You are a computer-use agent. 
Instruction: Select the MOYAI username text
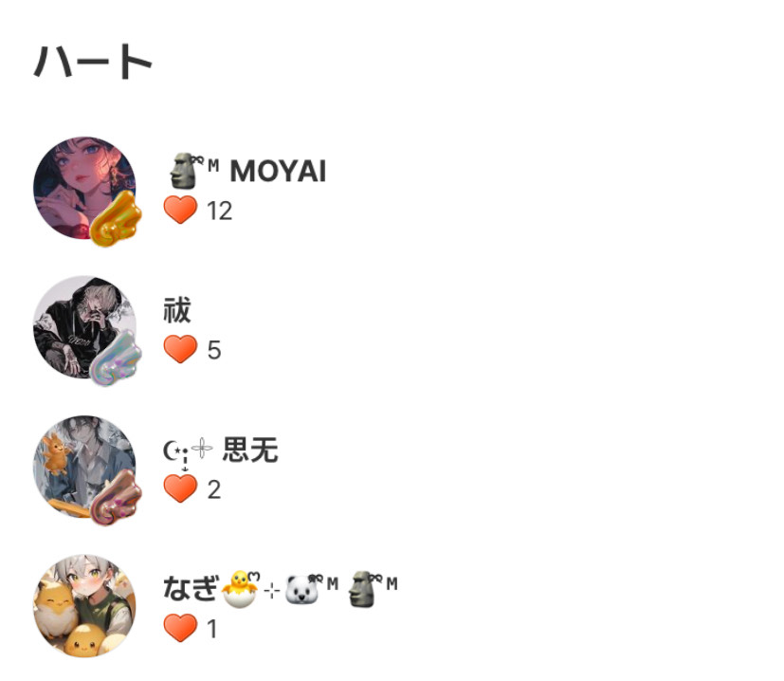pos(278,171)
